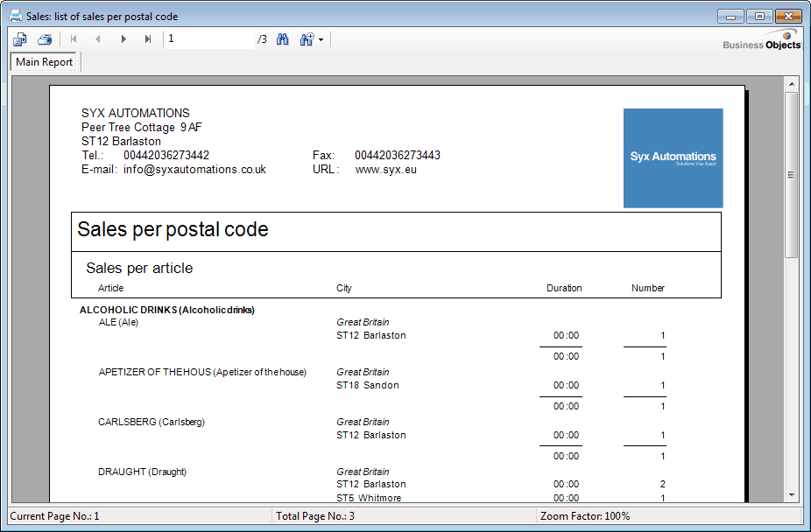Click the vertical scrollbar thumb

click(791, 175)
